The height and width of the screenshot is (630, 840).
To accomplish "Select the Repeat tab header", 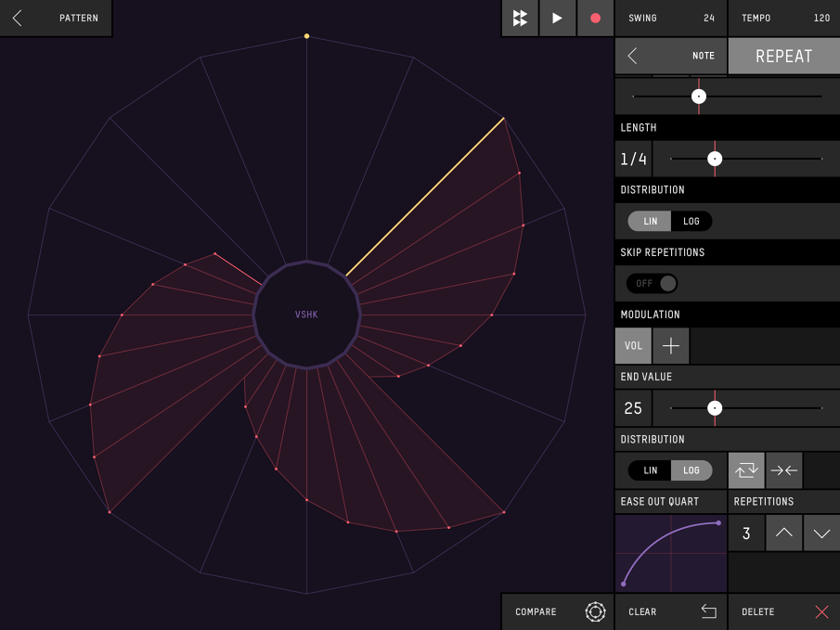I will point(784,56).
